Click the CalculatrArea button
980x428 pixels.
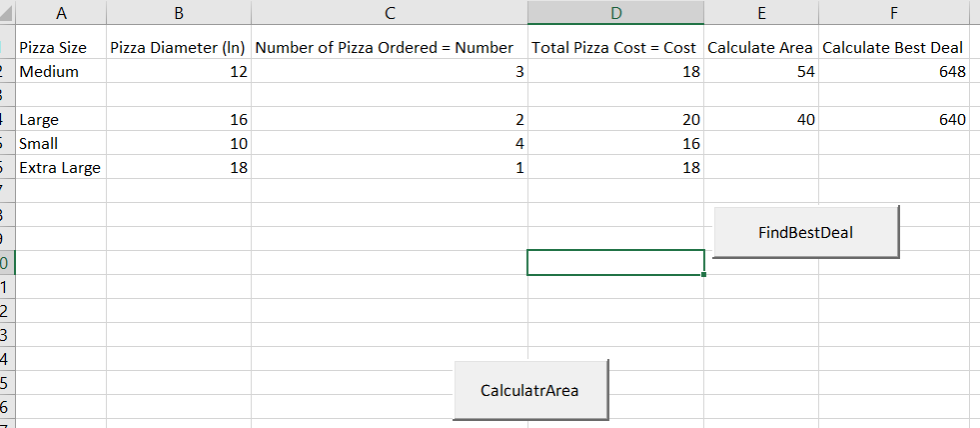[x=529, y=390]
